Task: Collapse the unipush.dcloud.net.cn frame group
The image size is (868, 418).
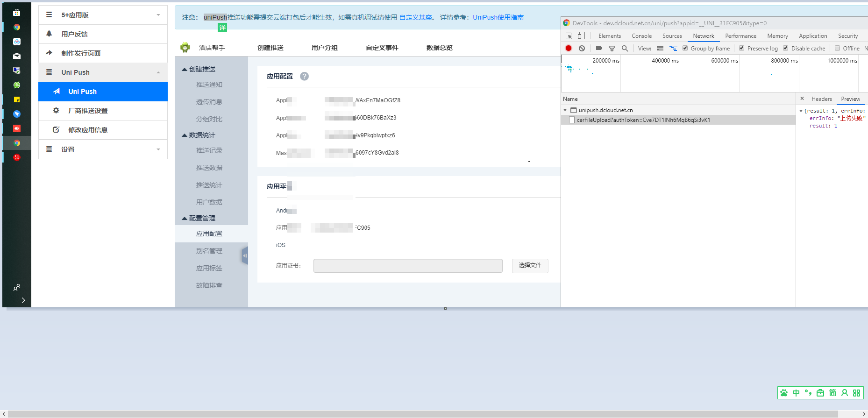Action: (565, 110)
